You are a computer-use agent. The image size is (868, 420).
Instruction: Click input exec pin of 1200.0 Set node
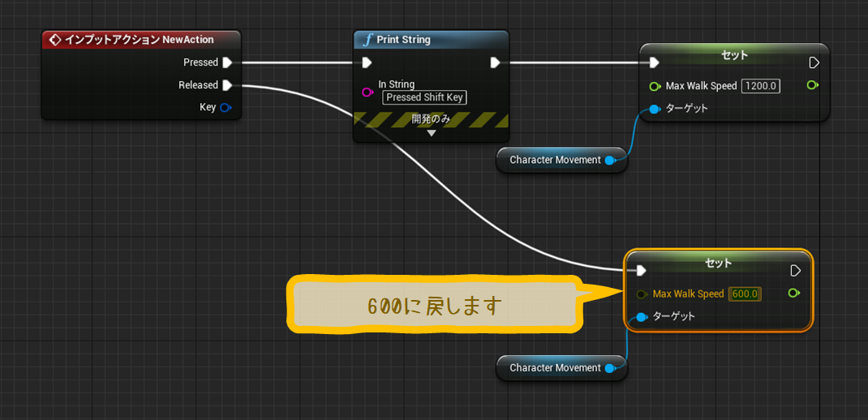654,62
